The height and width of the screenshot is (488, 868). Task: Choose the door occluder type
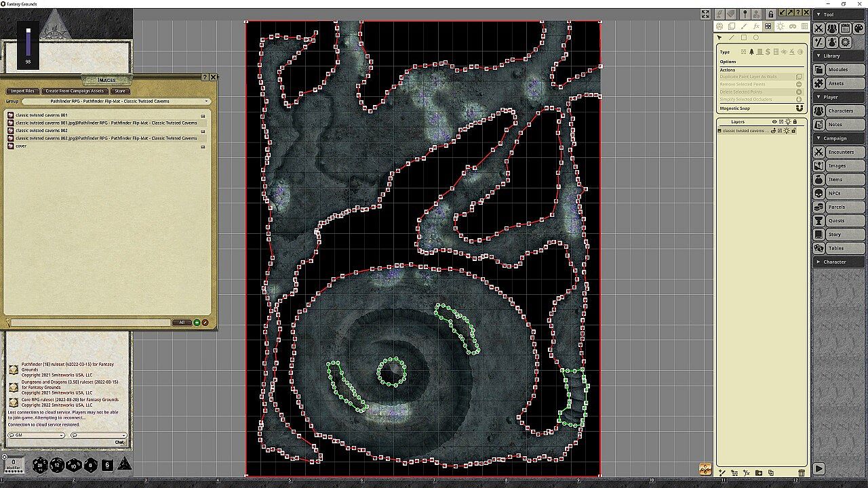759,52
